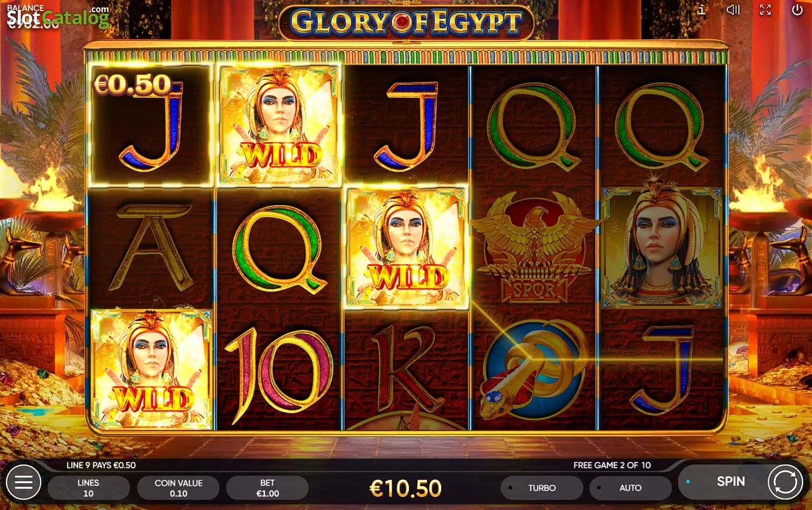Enable Turbo mode
The height and width of the screenshot is (510, 812).
point(542,488)
